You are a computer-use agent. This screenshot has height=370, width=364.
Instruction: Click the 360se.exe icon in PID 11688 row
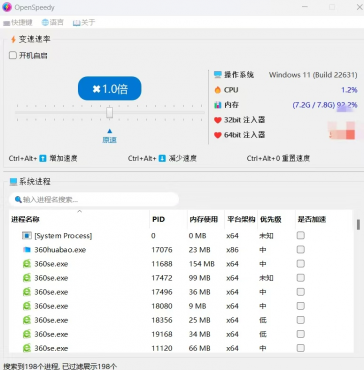[27, 264]
